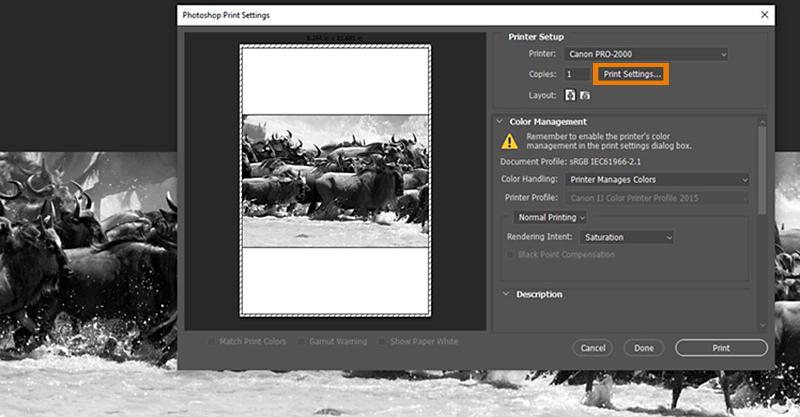Click the color management warning icon
Viewport: 800px width, 417px height.
pyautogui.click(x=509, y=141)
